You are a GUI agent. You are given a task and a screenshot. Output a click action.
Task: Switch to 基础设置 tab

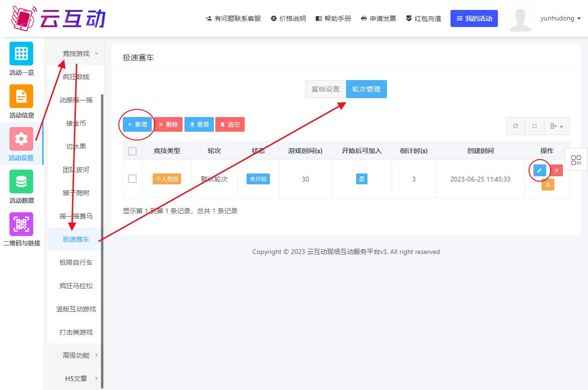[x=325, y=89]
